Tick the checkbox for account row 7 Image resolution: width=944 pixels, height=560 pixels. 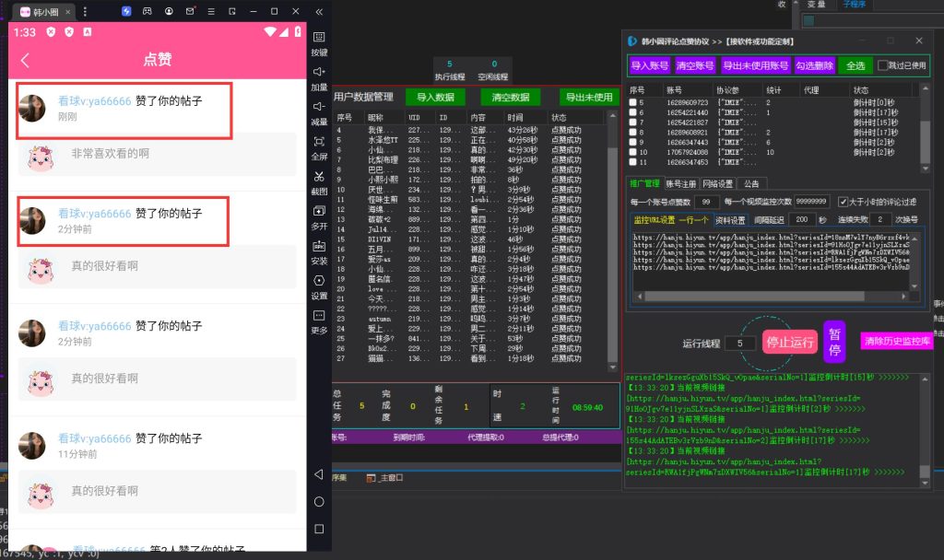[x=632, y=122]
